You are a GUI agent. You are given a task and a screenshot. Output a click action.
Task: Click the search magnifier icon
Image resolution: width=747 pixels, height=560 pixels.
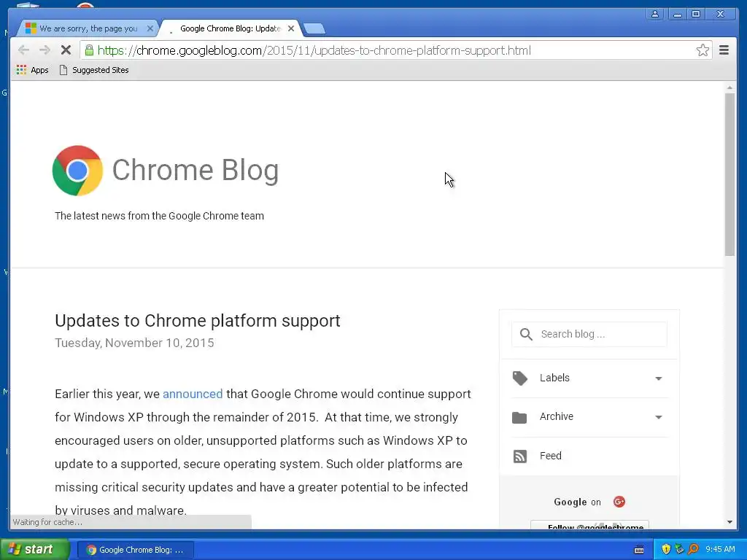point(526,334)
